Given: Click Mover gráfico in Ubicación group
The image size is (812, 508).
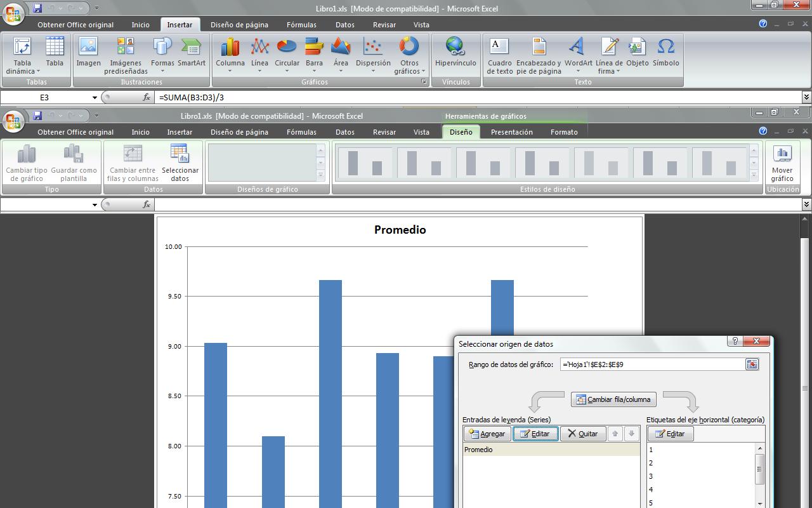Looking at the screenshot, I should click(782, 163).
